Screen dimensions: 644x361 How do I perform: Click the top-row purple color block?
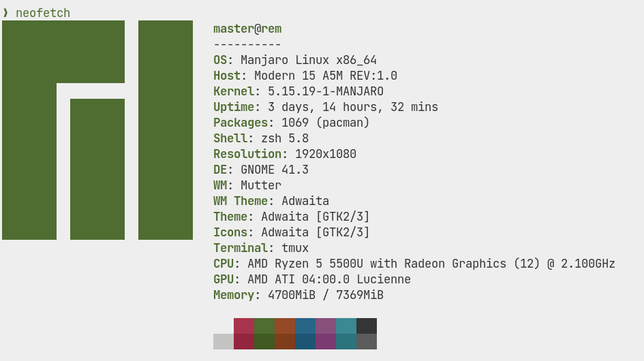point(326,326)
